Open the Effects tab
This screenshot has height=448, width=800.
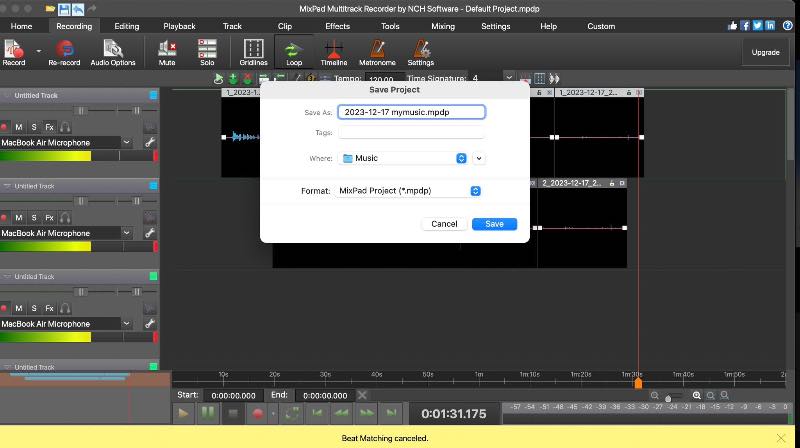click(x=337, y=26)
